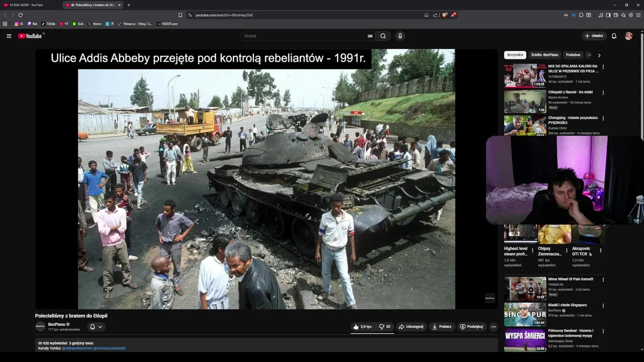Open the YouTube hamburger guide menu
The height and width of the screenshot is (362, 644).
9,36
